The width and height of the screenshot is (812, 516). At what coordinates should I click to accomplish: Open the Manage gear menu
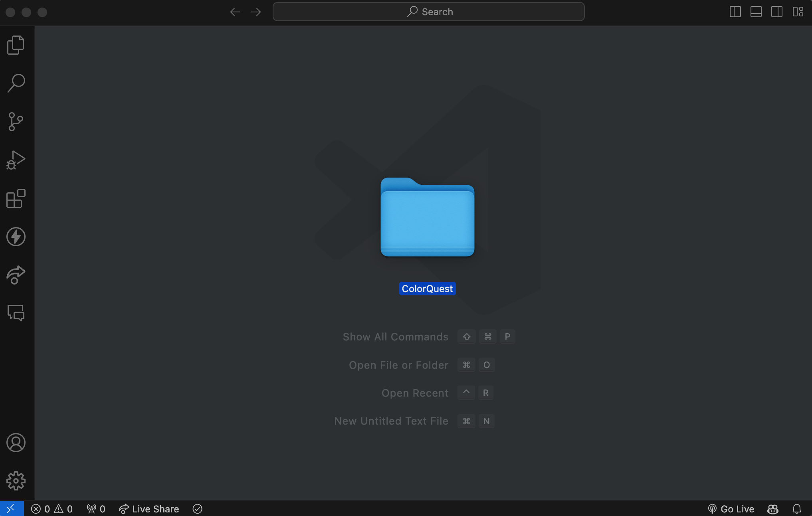16,481
